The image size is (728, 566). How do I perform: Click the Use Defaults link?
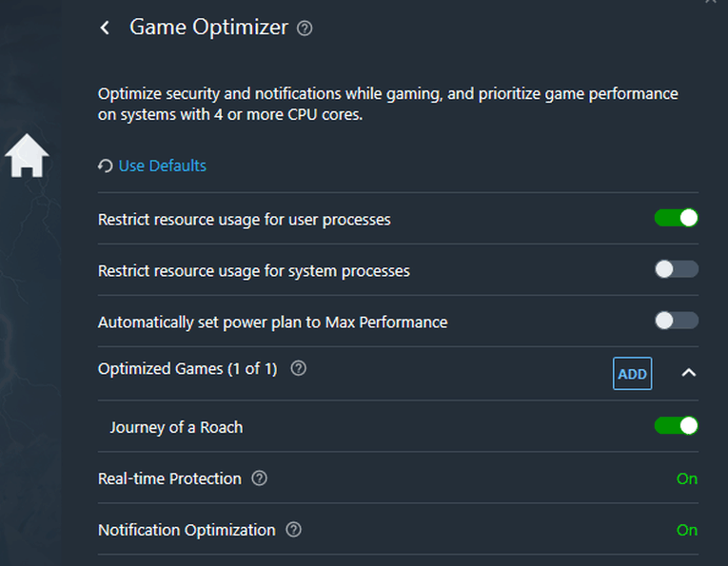(162, 166)
